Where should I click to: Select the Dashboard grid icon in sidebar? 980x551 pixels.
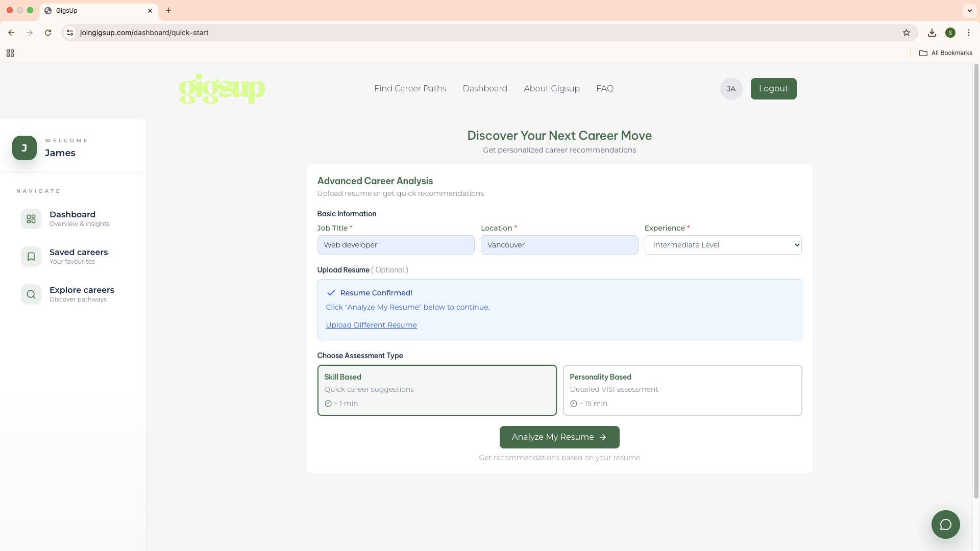pos(31,218)
